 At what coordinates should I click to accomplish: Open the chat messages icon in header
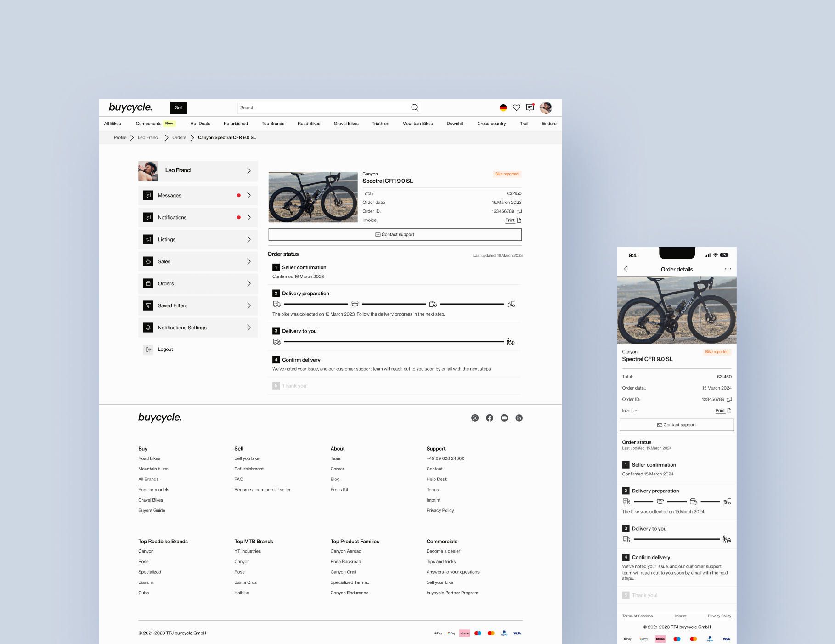[530, 107]
